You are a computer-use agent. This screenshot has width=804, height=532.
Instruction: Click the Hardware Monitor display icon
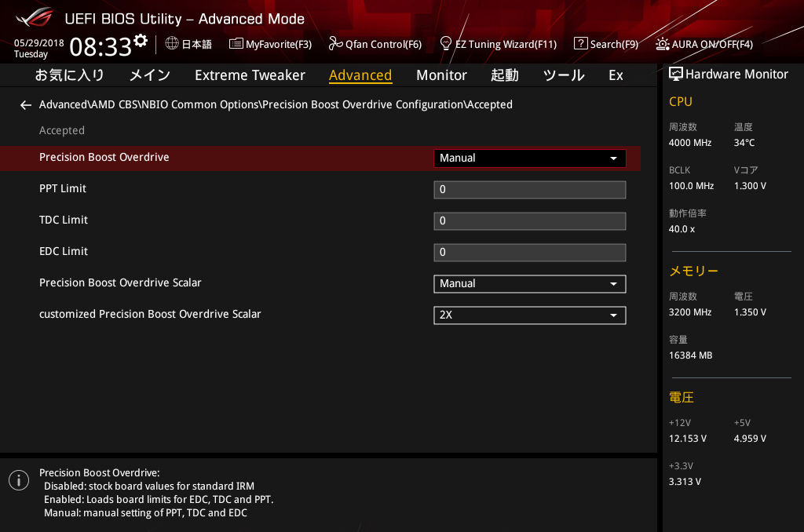click(x=676, y=75)
